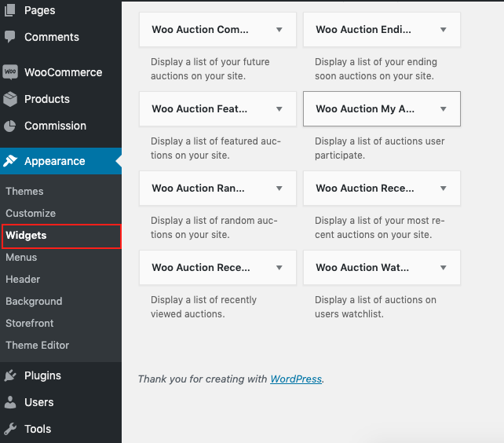Image resolution: width=504 pixels, height=443 pixels.
Task: Expand the Woo Auction Endi... widget arrow
Action: click(x=444, y=30)
